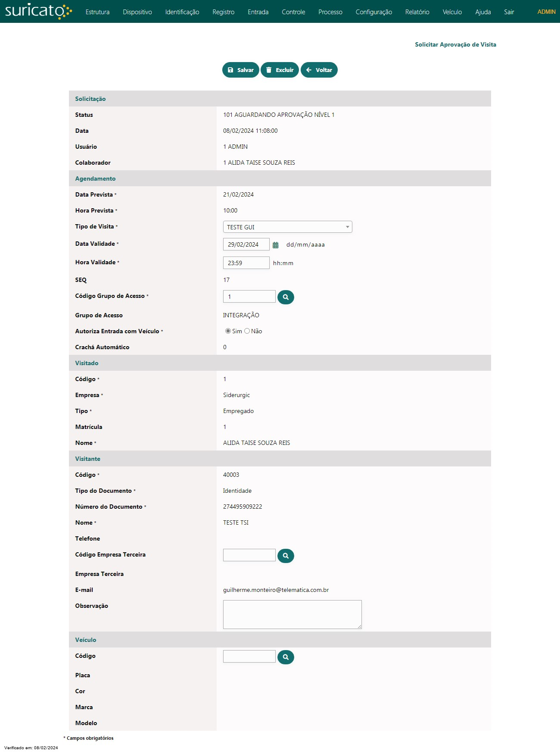Click the vehicle Código input field

[249, 656]
